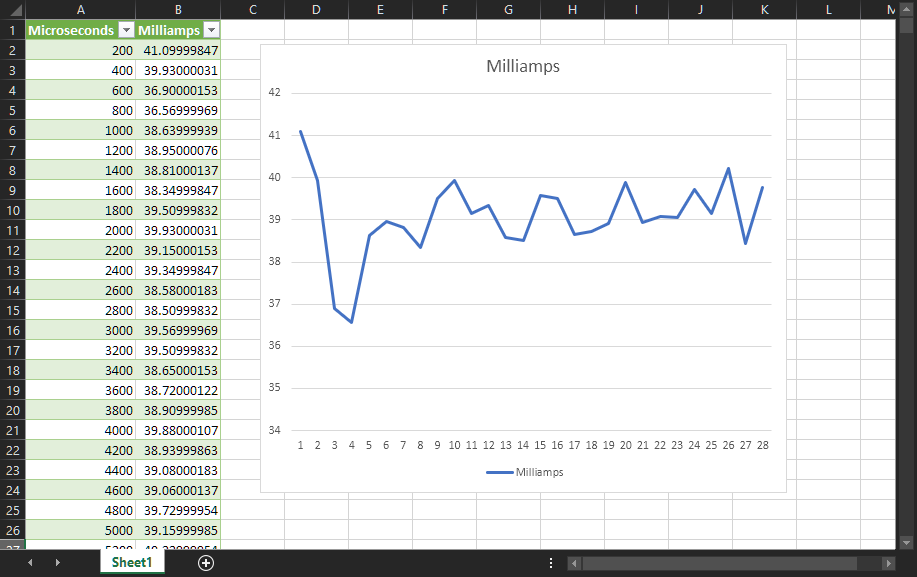Click the next sheet navigation arrow

click(57, 563)
